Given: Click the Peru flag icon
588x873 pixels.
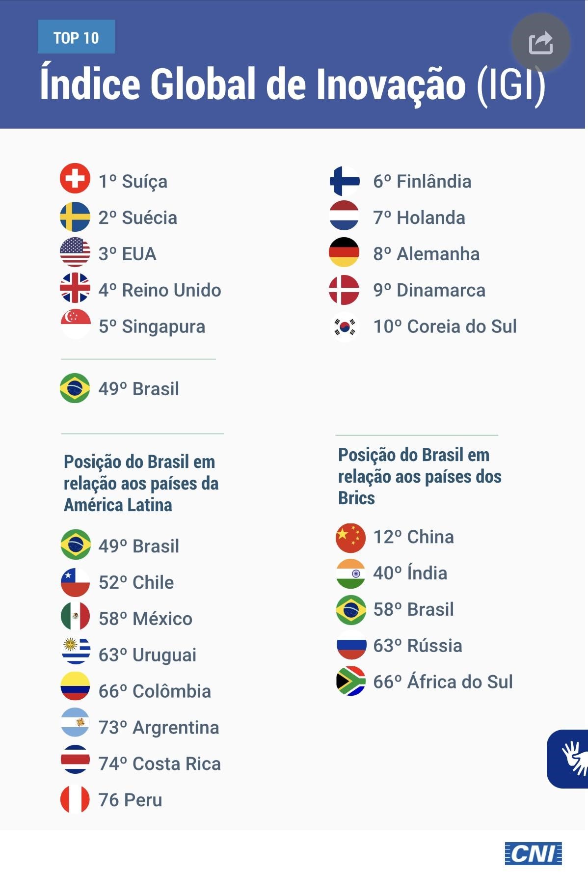Looking at the screenshot, I should (x=75, y=799).
